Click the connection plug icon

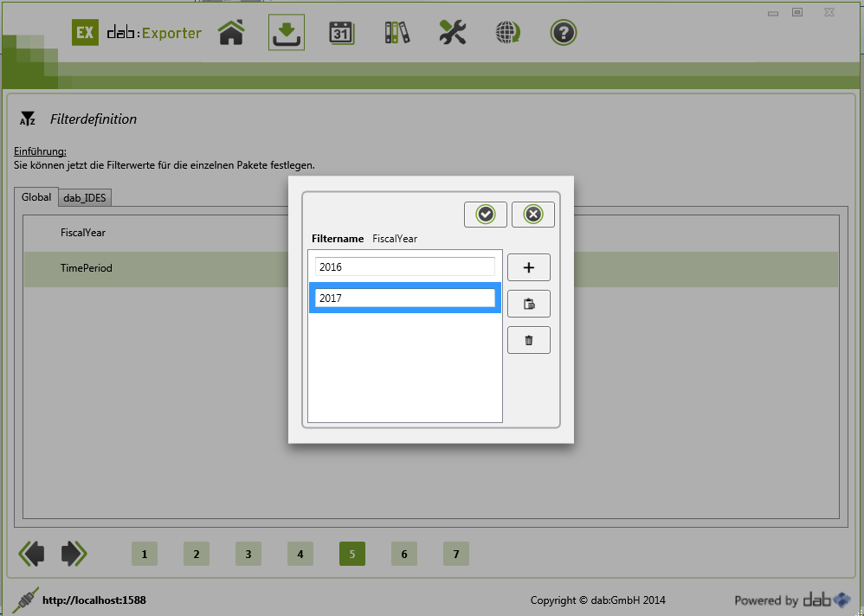click(26, 600)
